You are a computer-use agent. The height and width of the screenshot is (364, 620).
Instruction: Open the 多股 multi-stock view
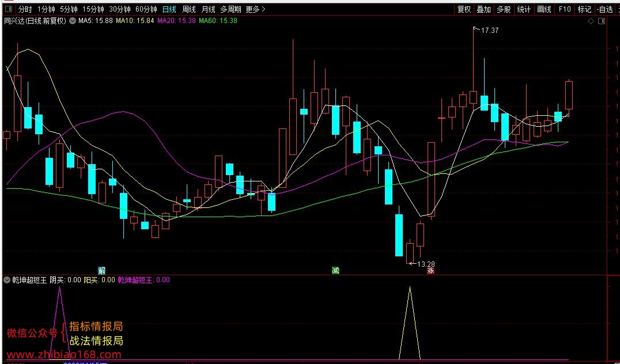504,9
